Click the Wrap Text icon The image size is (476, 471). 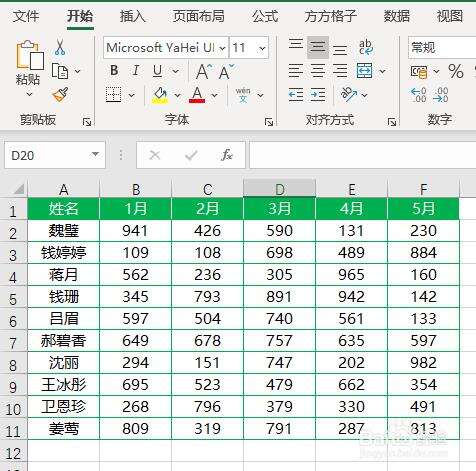click(366, 47)
